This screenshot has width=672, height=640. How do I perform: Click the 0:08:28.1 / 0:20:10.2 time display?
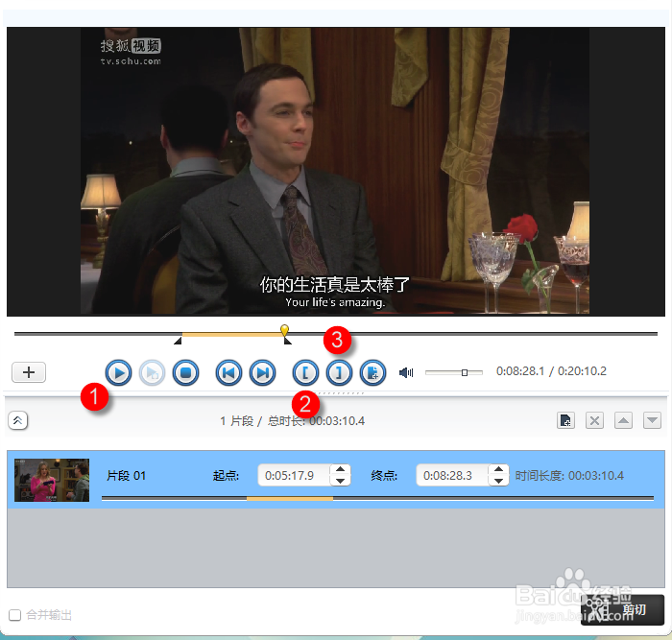pos(551,371)
